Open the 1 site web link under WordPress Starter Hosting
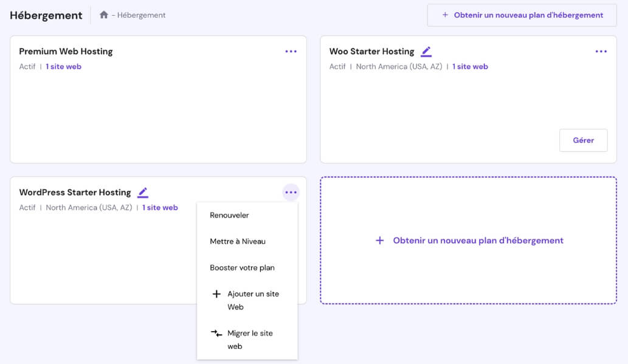Image resolution: width=628 pixels, height=364 pixels. click(160, 207)
